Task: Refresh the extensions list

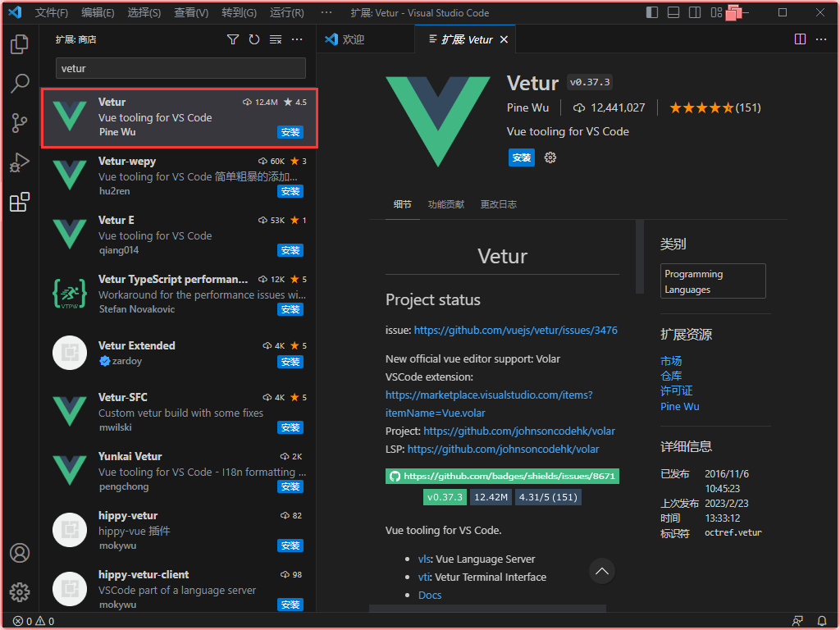Action: 254,39
